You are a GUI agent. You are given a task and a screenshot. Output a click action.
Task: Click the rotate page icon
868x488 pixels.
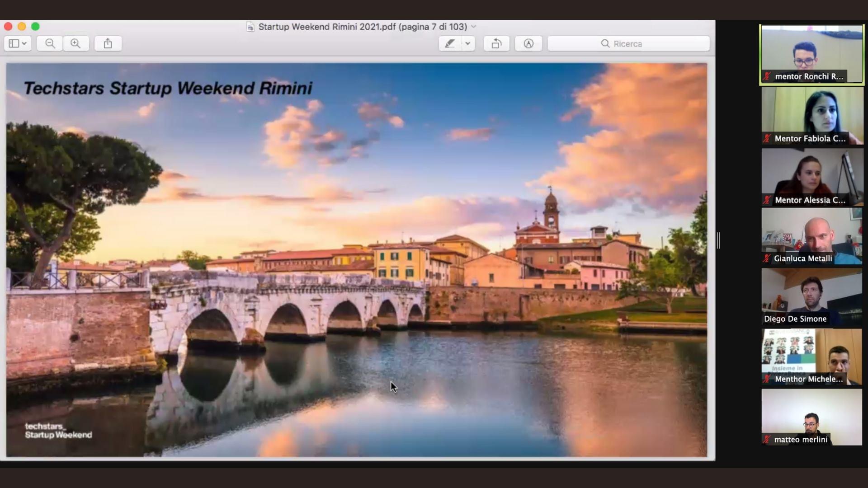click(x=496, y=43)
